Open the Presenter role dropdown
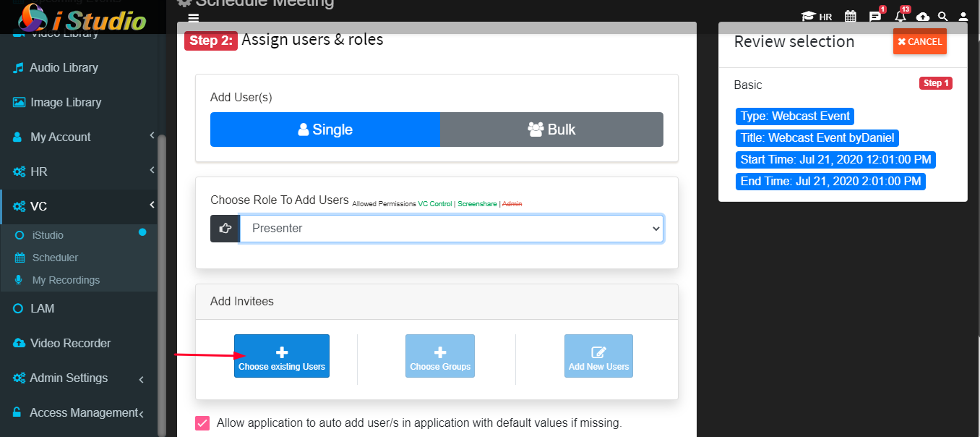 click(x=452, y=228)
